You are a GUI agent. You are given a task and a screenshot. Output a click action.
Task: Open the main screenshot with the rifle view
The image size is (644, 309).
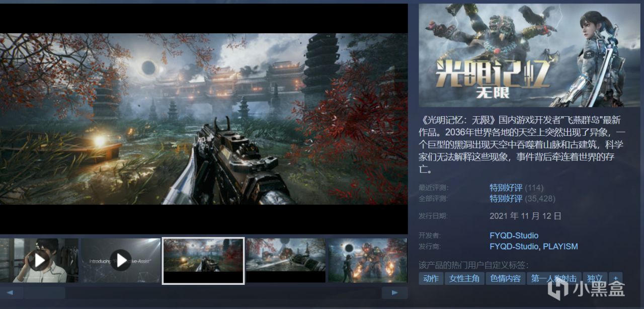[204, 119]
